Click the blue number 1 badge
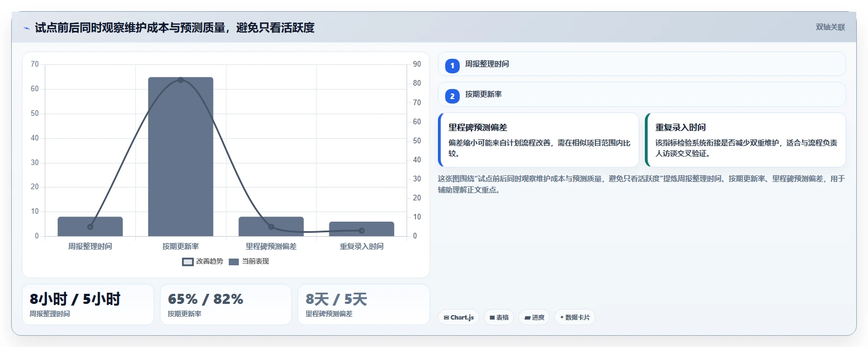This screenshot has height=347, width=868. (452, 65)
